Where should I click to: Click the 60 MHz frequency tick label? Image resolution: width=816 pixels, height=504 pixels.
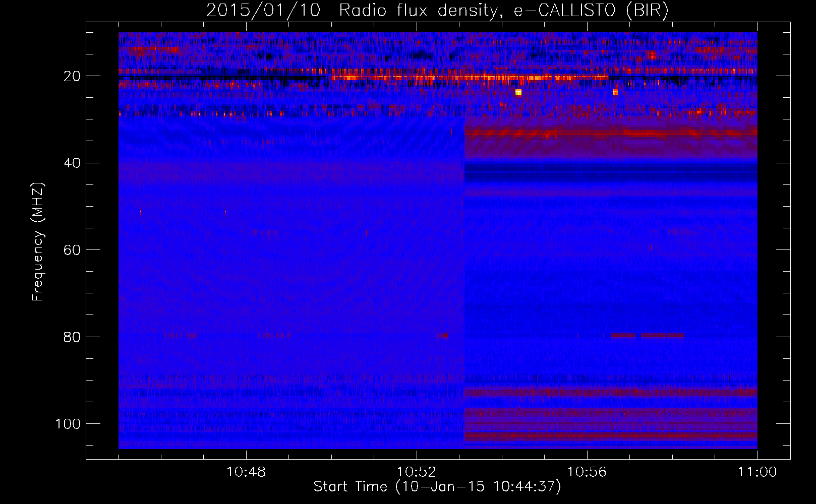point(72,250)
